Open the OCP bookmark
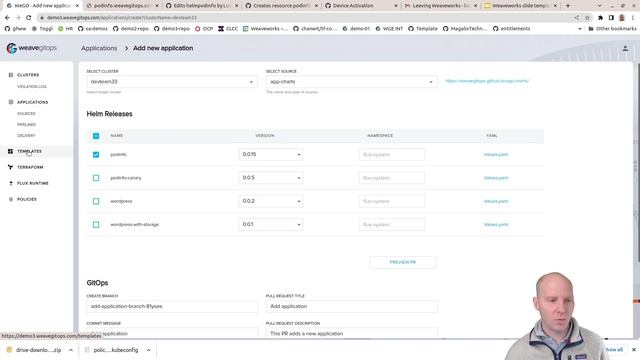This screenshot has height=360, width=640. [x=204, y=29]
